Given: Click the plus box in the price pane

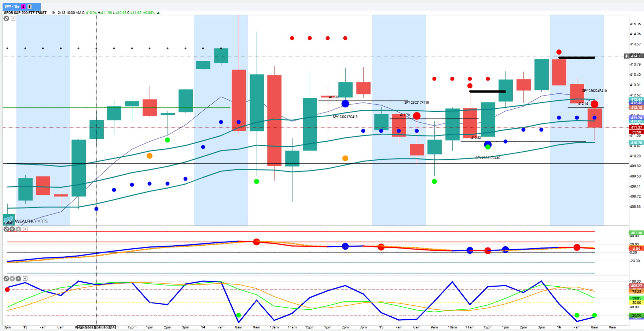Looking at the screenshot, I should 13,18.
